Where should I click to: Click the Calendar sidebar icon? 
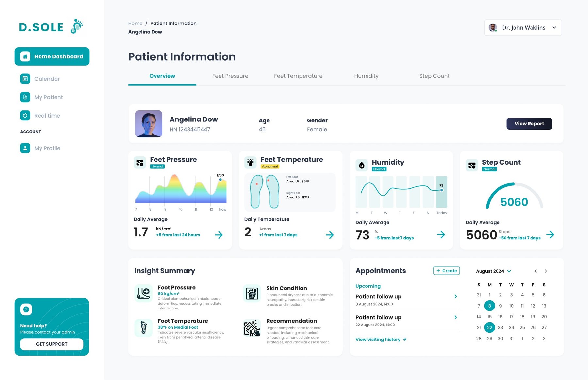coord(25,79)
